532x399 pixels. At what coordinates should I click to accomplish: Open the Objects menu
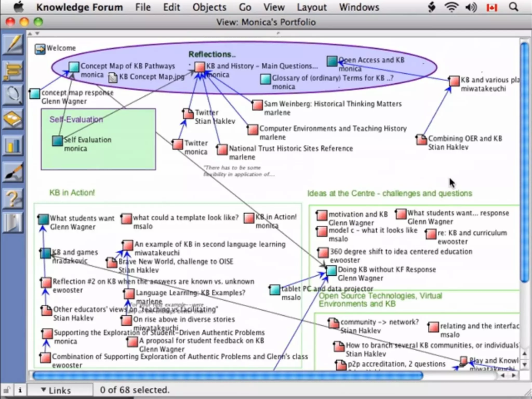[x=209, y=7]
